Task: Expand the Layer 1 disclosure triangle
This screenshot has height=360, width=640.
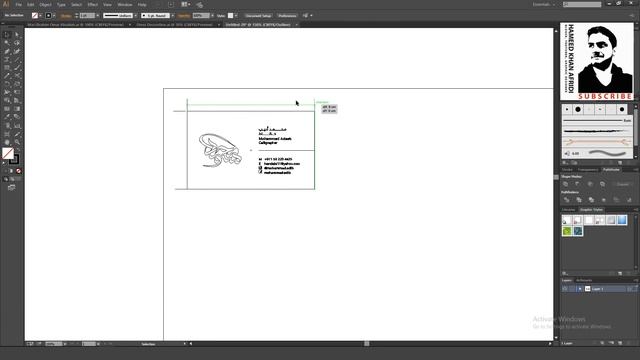Action: 580,289
